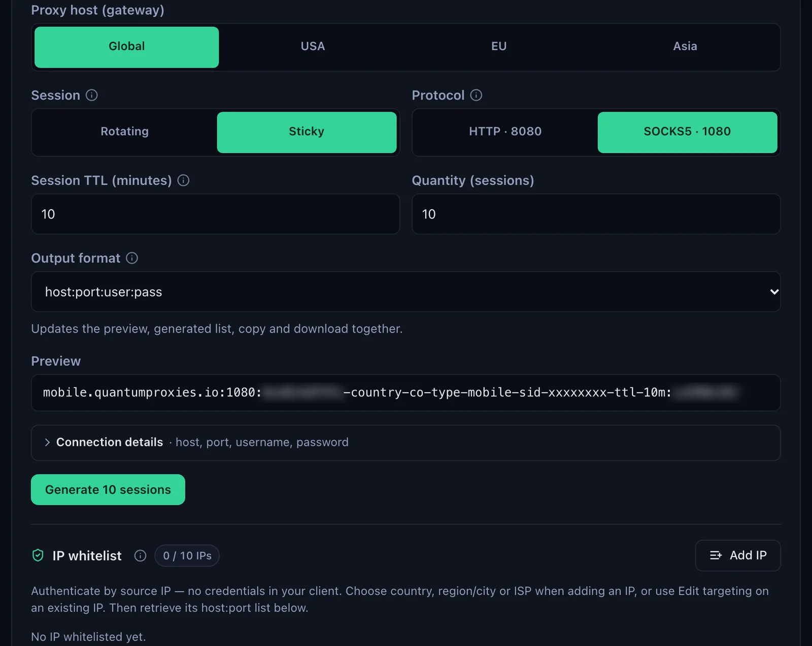The width and height of the screenshot is (812, 646).
Task: Click the 'Authenticate by source IP' description text
Action: point(400,599)
